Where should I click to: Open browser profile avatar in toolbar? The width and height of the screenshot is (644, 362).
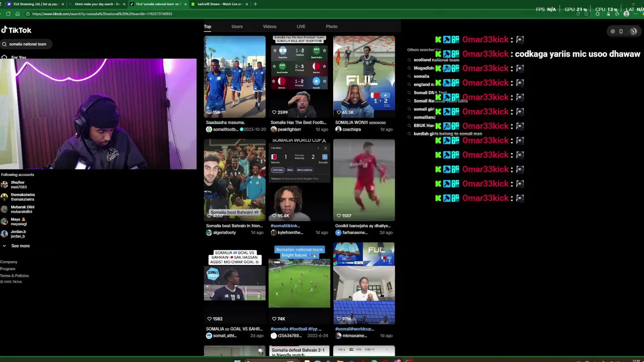(x=626, y=14)
